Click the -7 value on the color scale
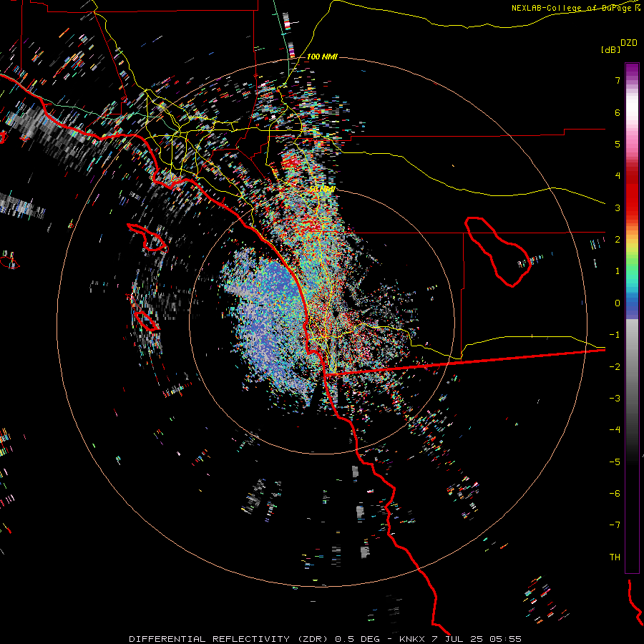The image size is (644, 644). [615, 525]
